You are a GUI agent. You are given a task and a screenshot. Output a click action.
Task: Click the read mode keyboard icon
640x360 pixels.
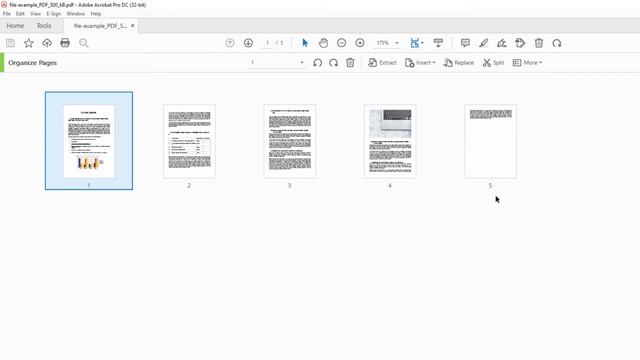pos(438,43)
